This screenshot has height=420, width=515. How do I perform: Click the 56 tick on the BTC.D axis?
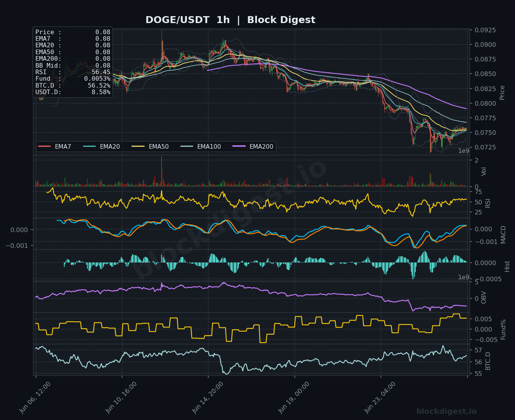478,362
